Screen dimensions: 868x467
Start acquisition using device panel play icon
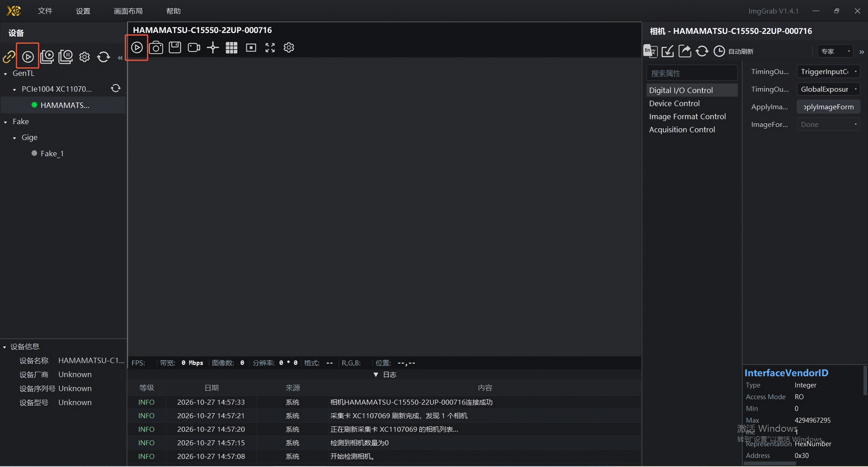click(x=28, y=57)
